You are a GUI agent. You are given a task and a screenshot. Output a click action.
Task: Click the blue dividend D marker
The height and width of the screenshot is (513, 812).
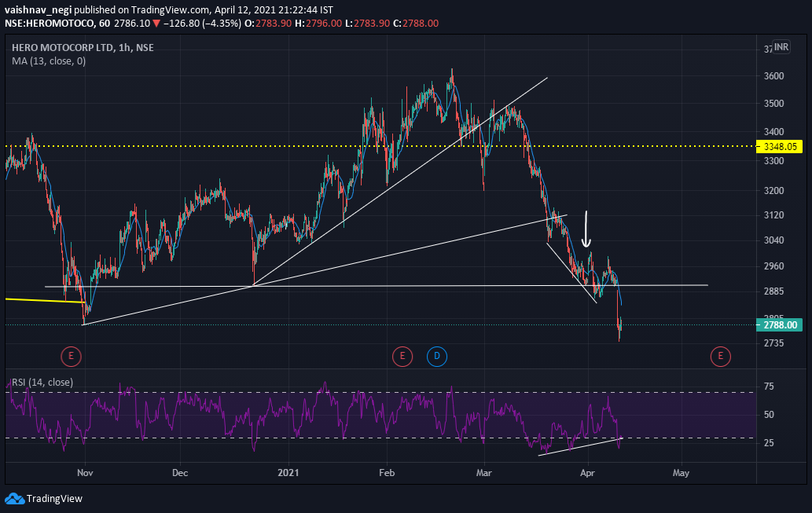pyautogui.click(x=437, y=356)
